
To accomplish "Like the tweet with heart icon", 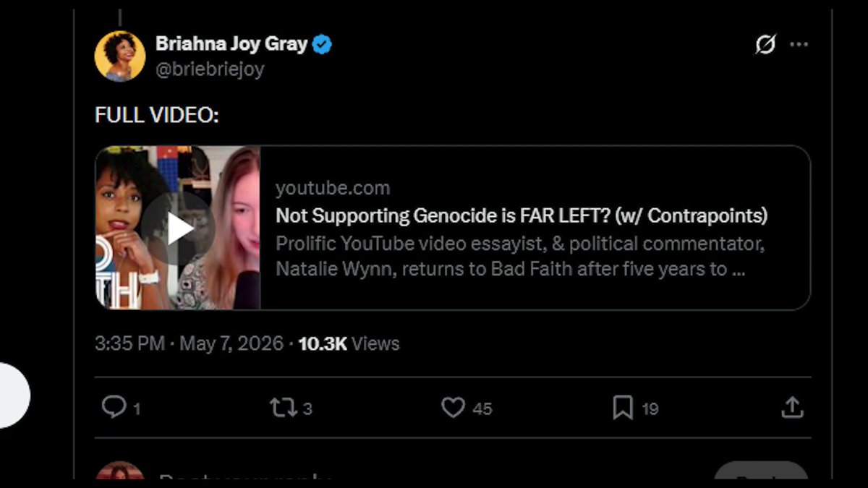I will pyautogui.click(x=453, y=408).
